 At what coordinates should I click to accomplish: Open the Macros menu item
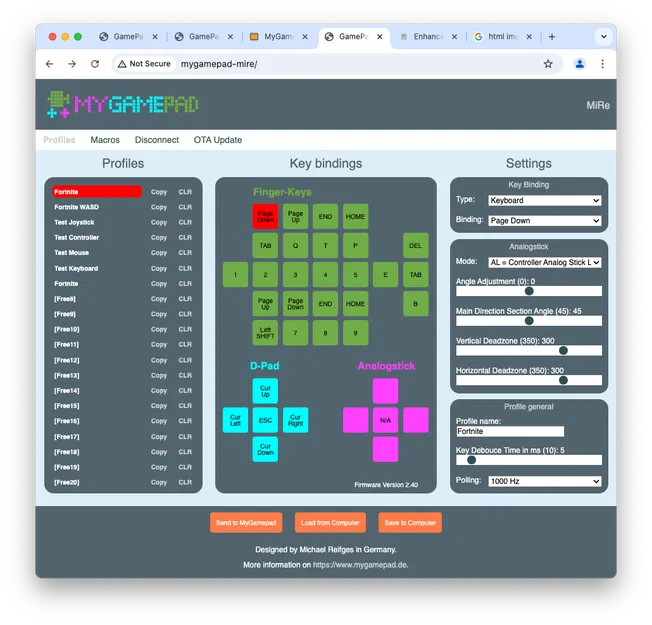[105, 140]
